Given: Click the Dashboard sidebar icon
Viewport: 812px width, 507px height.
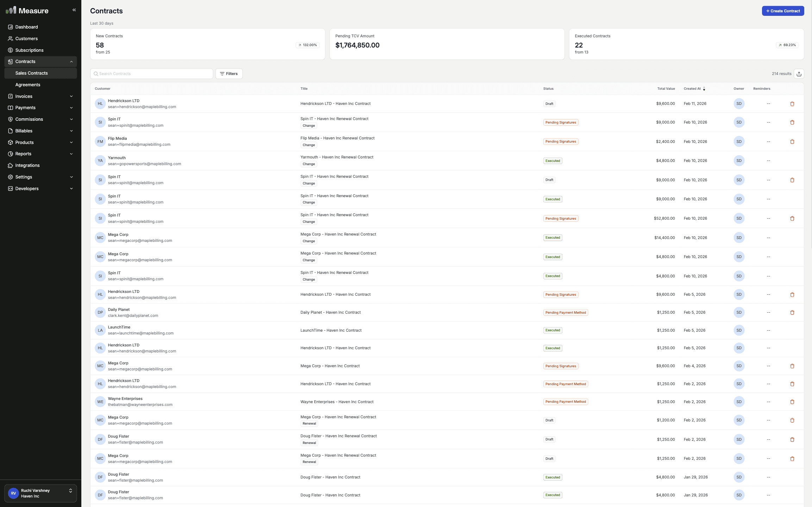Looking at the screenshot, I should point(10,27).
